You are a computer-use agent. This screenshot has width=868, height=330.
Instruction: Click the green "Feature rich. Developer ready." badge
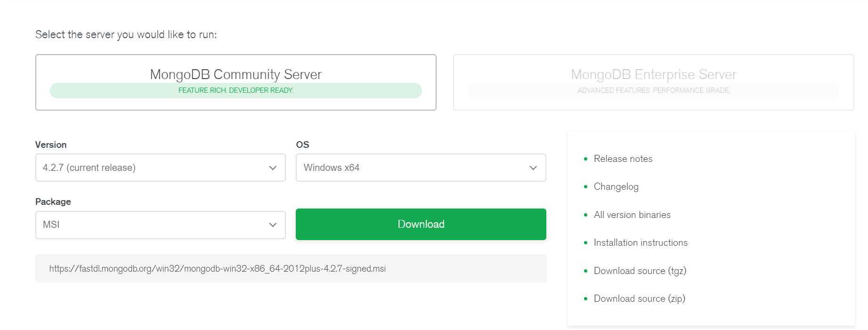(235, 90)
